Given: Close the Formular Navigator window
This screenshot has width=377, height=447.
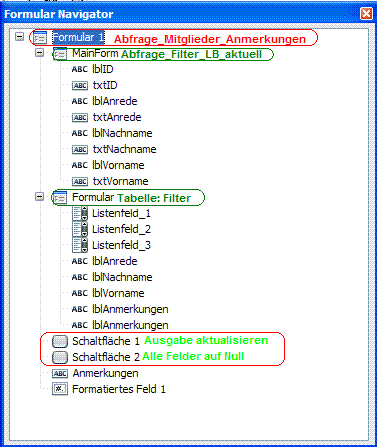Looking at the screenshot, I should click(x=366, y=14).
